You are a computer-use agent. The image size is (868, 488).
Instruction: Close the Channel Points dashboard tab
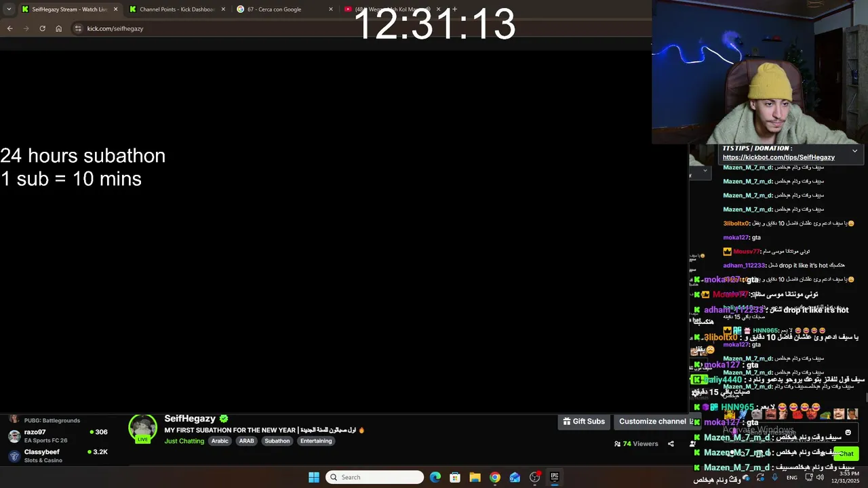[x=223, y=9]
